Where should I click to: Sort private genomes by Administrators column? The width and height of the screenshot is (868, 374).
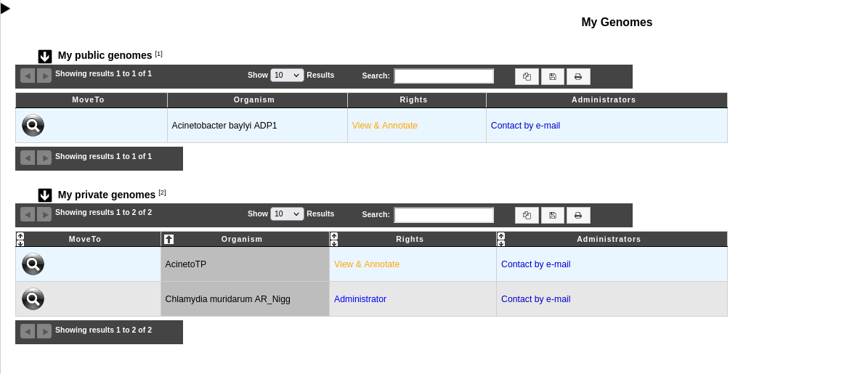[x=612, y=239]
